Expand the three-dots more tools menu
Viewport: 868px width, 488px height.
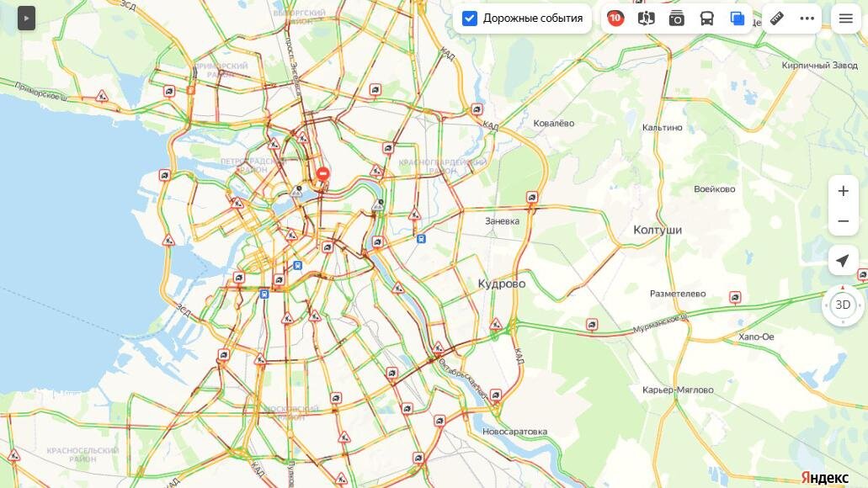click(807, 19)
